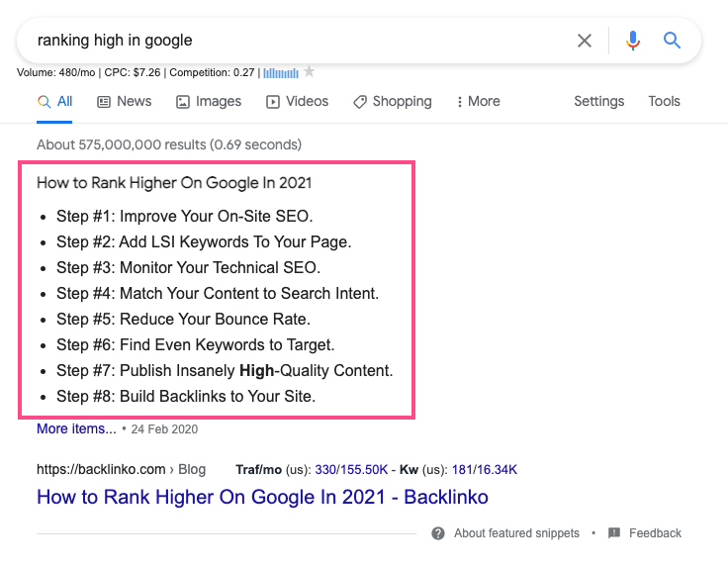This screenshot has width=728, height=568.
Task: Go to the Shopping tab
Action: click(x=392, y=101)
